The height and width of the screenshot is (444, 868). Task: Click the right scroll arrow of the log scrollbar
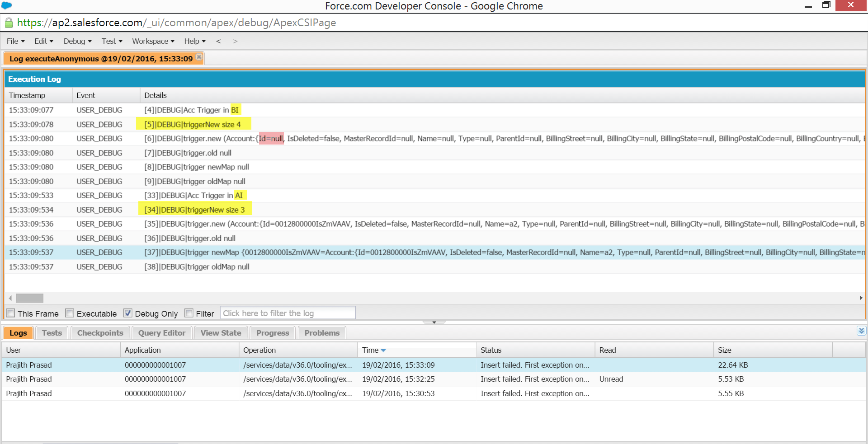coord(862,298)
